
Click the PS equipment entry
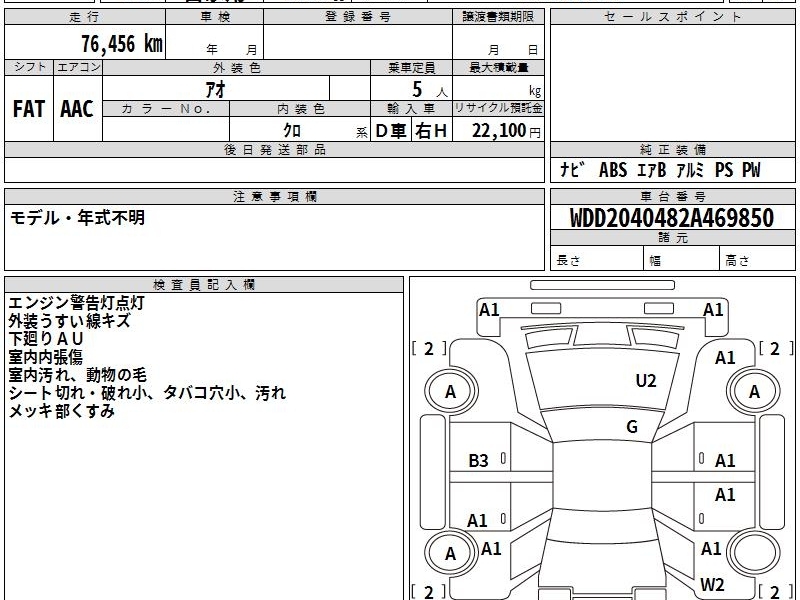(x=724, y=169)
